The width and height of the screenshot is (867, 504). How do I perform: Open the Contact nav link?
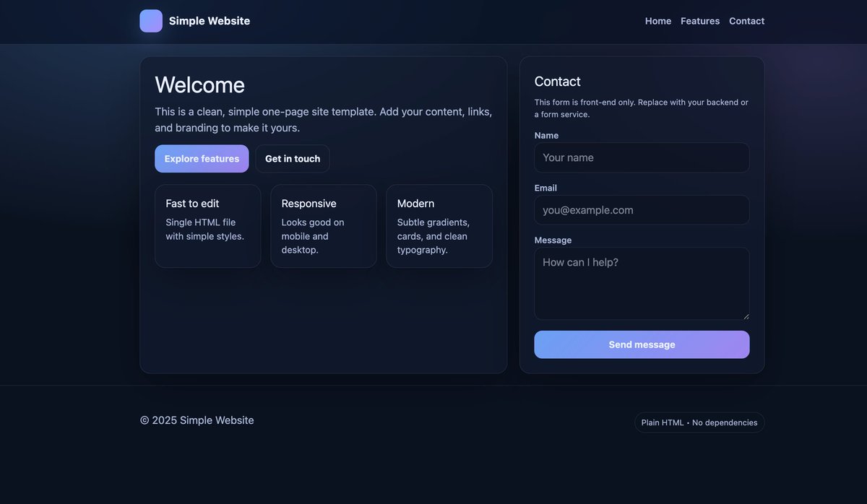click(746, 21)
